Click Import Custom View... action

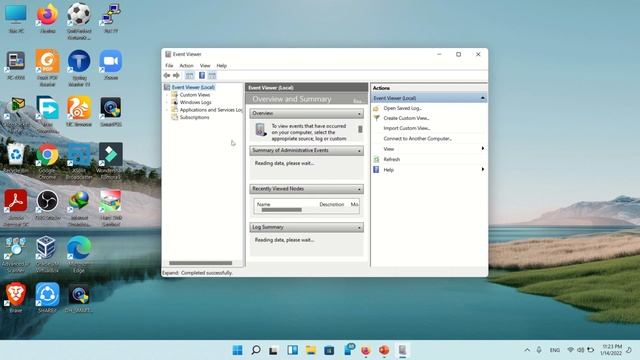(407, 128)
